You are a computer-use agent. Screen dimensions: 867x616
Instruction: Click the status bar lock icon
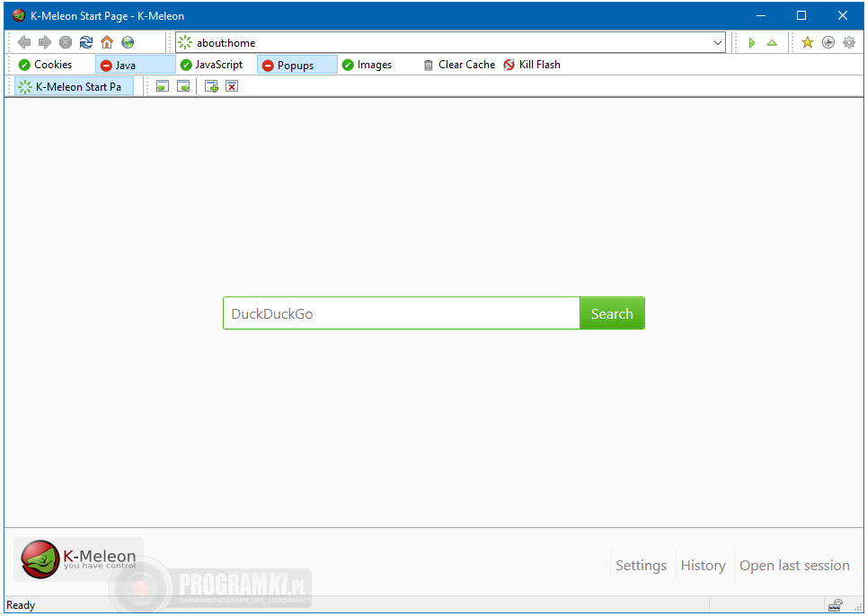(836, 605)
